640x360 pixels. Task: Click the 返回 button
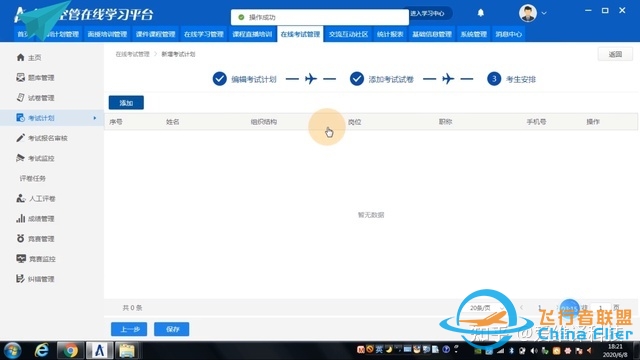615,54
